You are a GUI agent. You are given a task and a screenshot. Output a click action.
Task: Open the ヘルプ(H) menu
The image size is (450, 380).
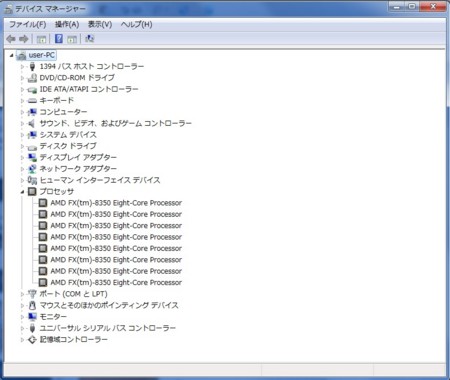[x=136, y=24]
